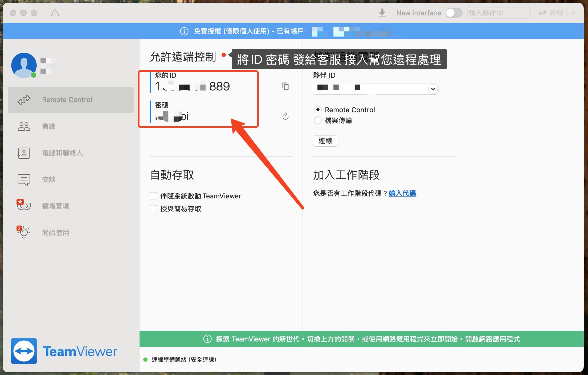This screenshot has height=375, width=588.
Task: Open the 電腦和聯絡人 section
Action: tap(71, 153)
